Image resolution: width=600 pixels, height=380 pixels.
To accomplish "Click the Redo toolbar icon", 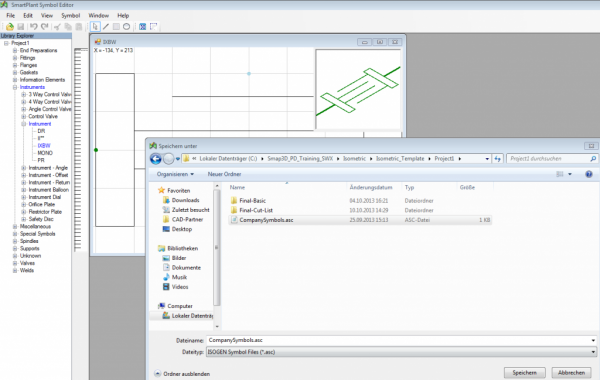I will point(45,26).
